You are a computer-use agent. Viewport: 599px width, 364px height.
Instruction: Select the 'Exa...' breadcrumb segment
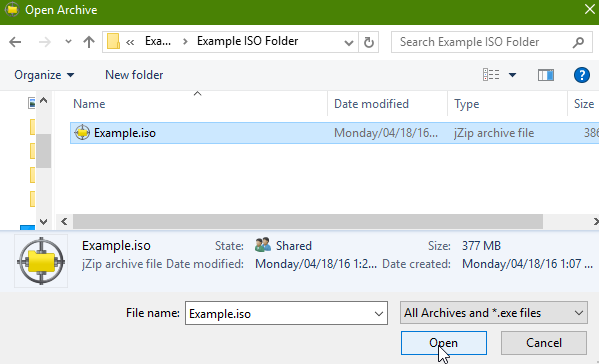coord(158,41)
